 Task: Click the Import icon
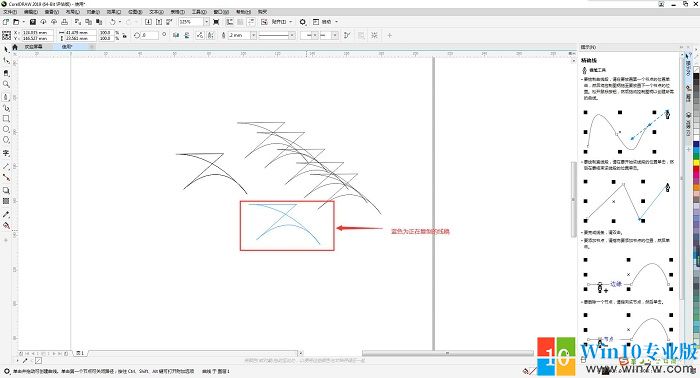pos(148,21)
